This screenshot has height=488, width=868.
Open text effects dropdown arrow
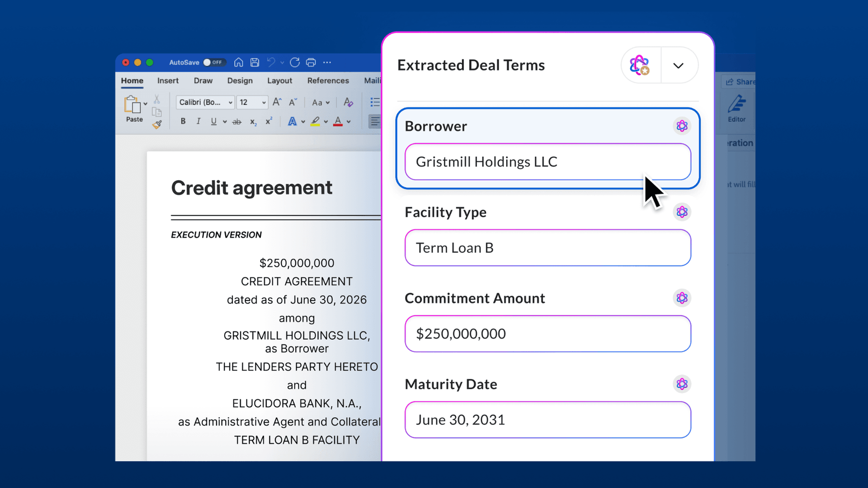[303, 122]
